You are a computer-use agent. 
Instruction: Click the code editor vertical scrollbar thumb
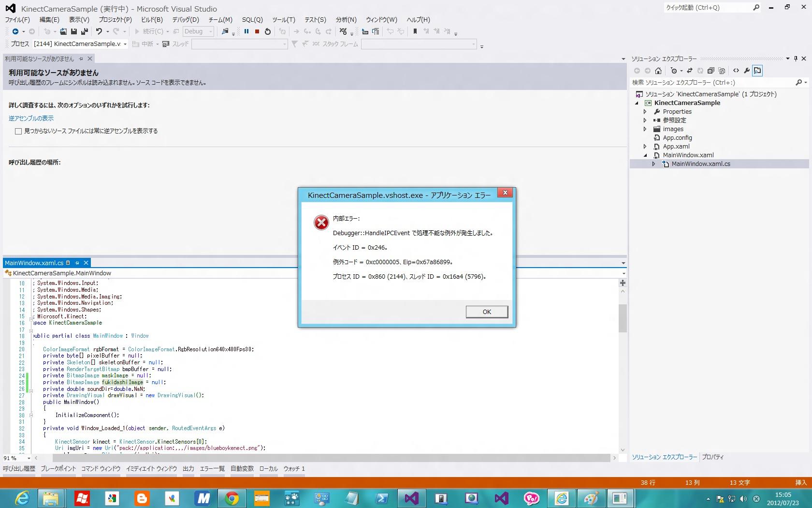pyautogui.click(x=623, y=318)
